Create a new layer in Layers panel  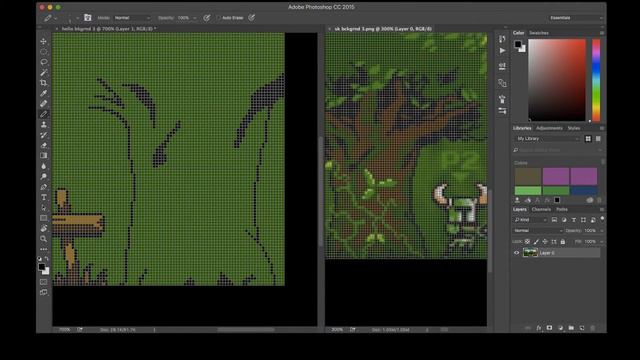582,328
